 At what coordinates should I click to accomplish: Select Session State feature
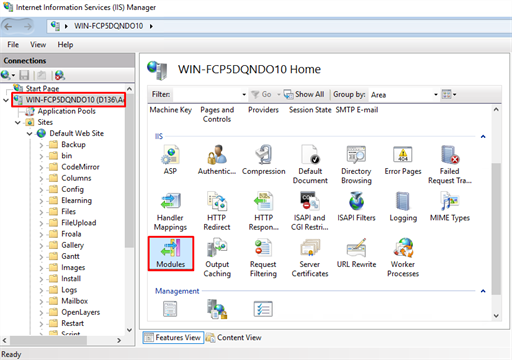tap(310, 110)
